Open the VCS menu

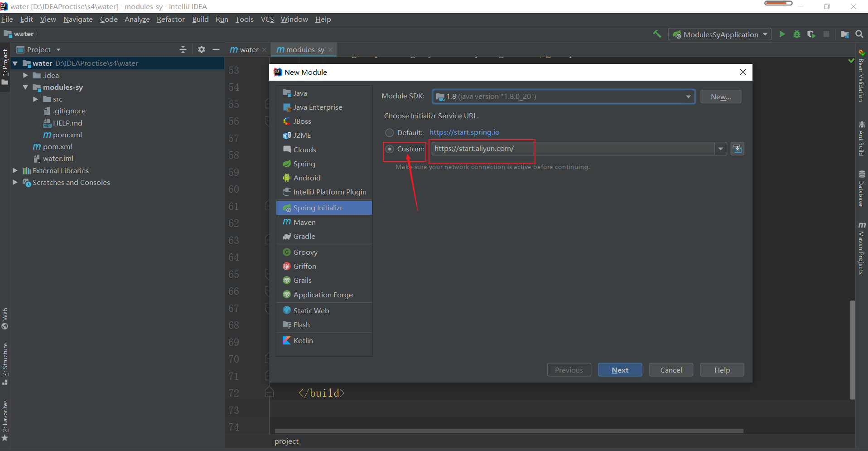coord(267,19)
